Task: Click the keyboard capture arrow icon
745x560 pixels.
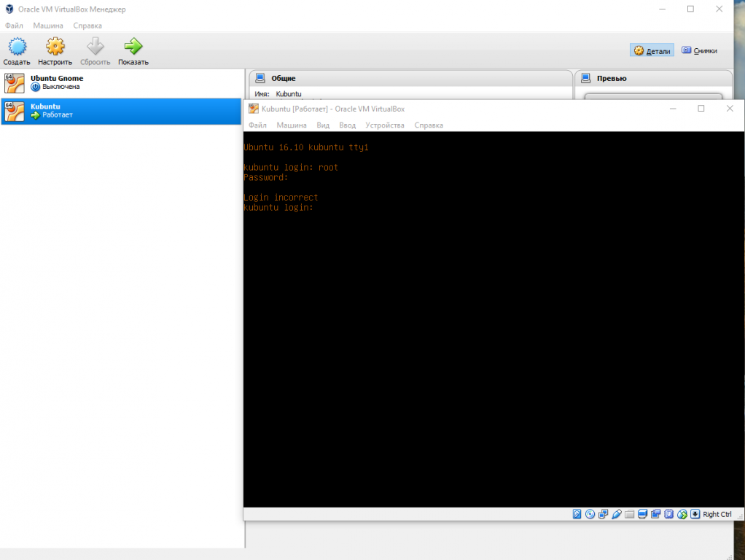Action: (695, 514)
